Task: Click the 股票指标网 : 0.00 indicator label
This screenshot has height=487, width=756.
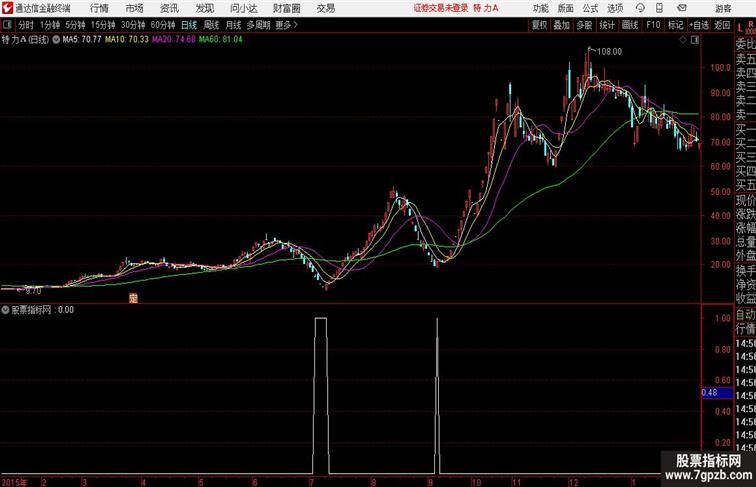Action: tap(42, 310)
